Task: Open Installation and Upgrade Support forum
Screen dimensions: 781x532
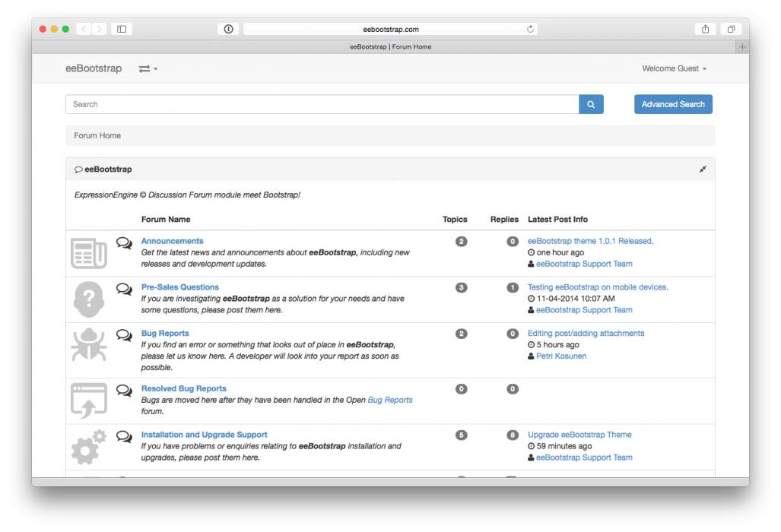Action: [x=205, y=435]
